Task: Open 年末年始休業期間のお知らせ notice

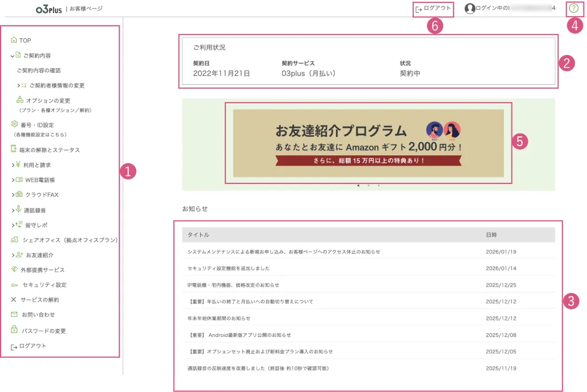Action: coord(218,318)
